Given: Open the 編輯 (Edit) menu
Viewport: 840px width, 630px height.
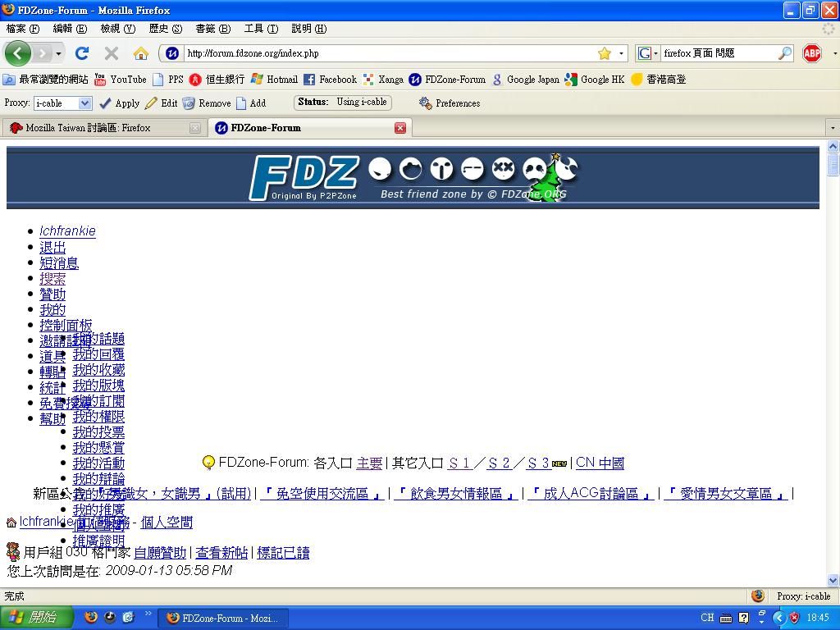Looking at the screenshot, I should (x=71, y=29).
